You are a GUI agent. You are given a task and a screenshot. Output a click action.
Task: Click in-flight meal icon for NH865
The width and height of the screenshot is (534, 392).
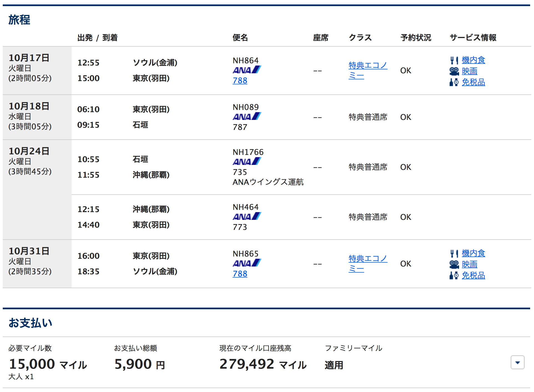coord(454,253)
